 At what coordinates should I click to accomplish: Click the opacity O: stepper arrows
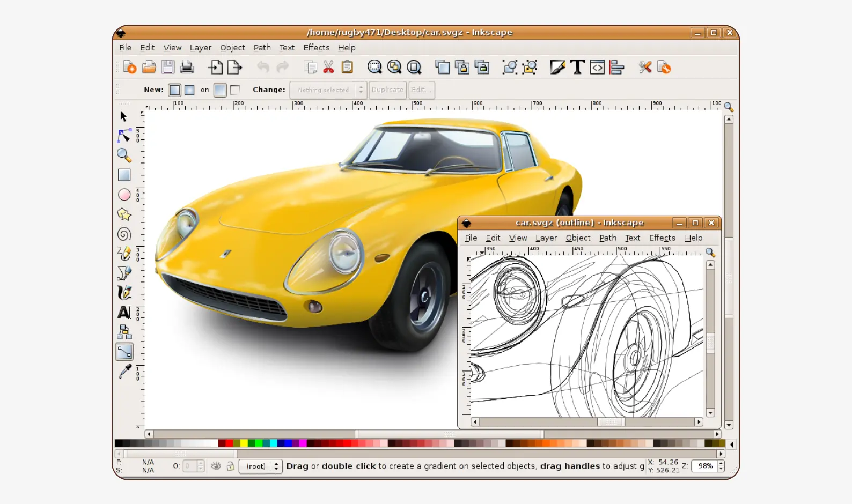[201, 466]
